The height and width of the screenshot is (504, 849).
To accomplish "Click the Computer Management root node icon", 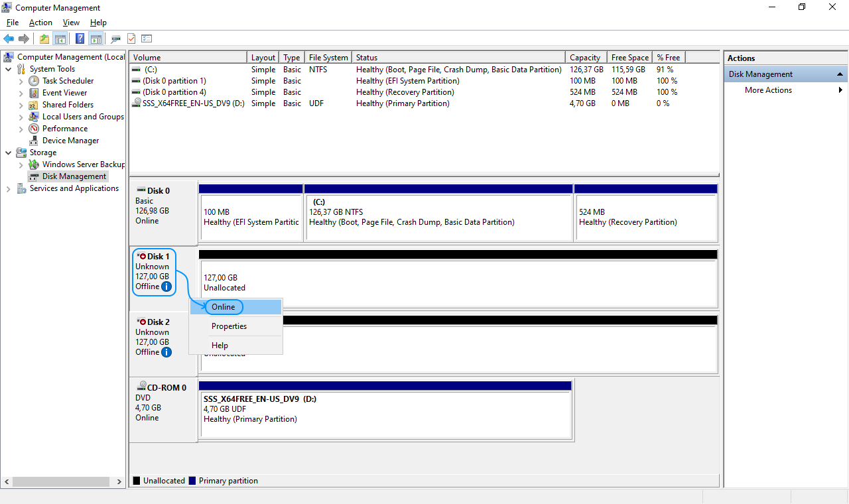I will point(9,57).
